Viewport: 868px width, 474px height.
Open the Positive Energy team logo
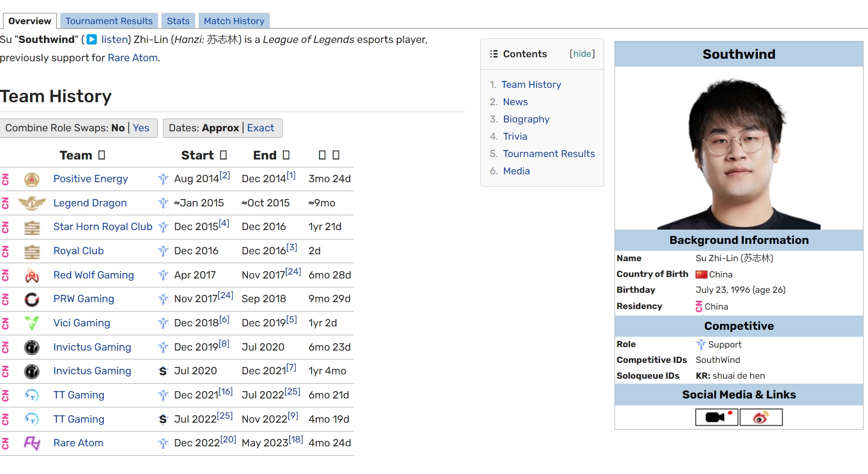coord(32,179)
